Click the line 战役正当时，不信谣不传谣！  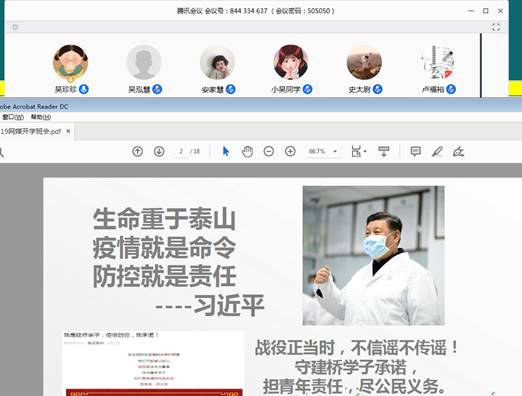coord(357,348)
